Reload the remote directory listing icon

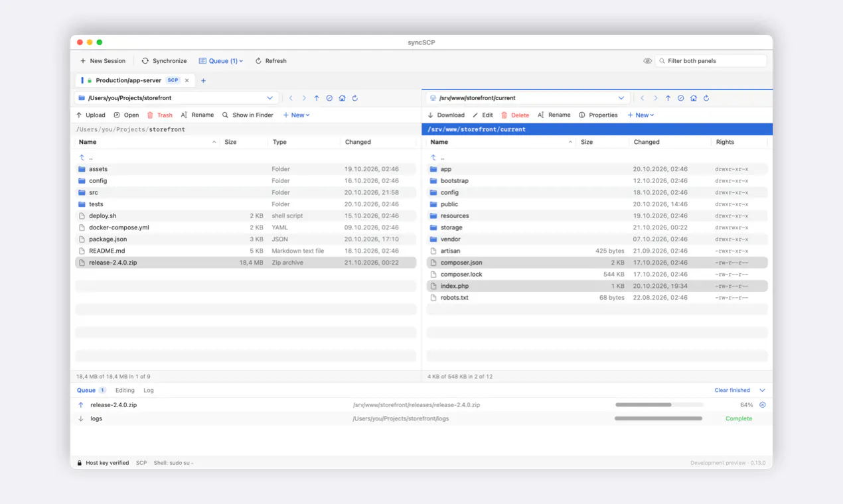(x=706, y=98)
